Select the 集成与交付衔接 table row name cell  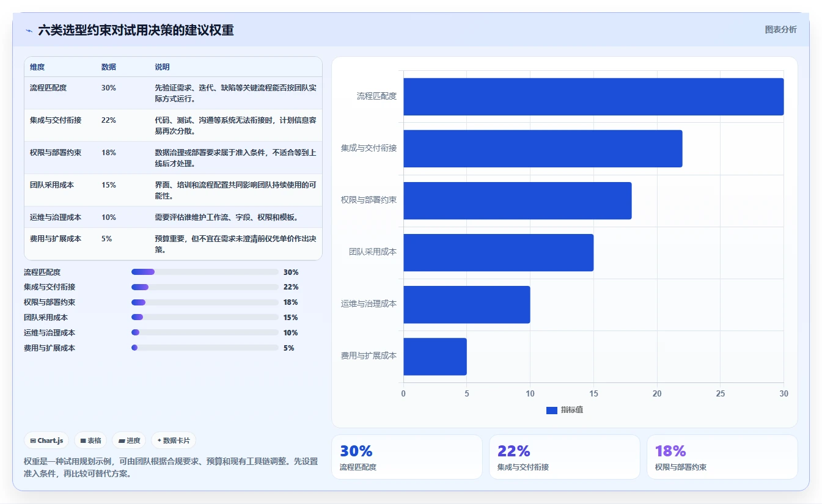[x=56, y=120]
